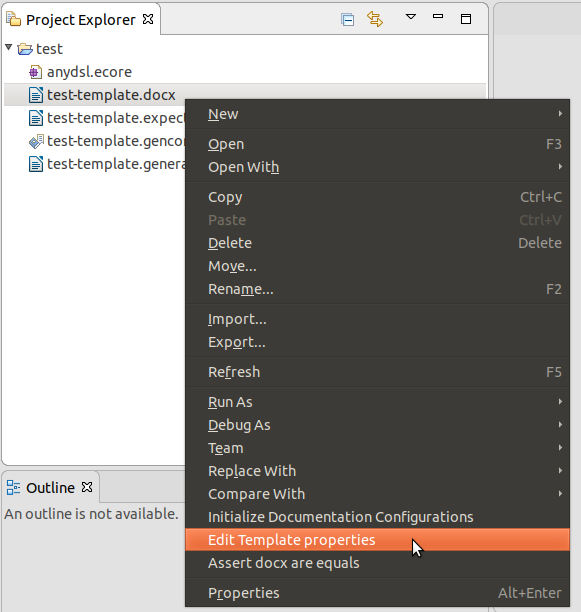Select the test-template.expec file row

click(x=95, y=118)
